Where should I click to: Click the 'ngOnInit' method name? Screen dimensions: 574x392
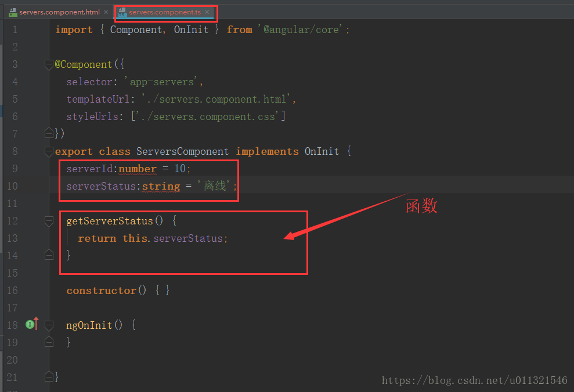point(89,325)
